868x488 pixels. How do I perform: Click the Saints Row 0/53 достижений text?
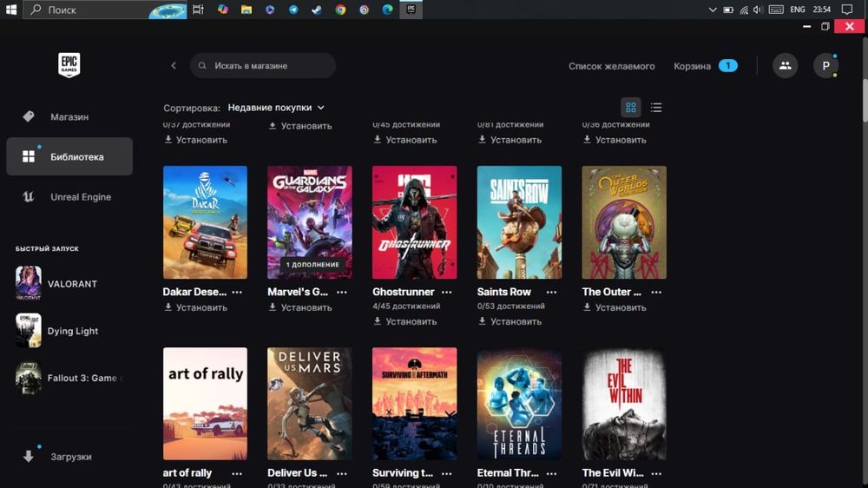[x=511, y=306]
